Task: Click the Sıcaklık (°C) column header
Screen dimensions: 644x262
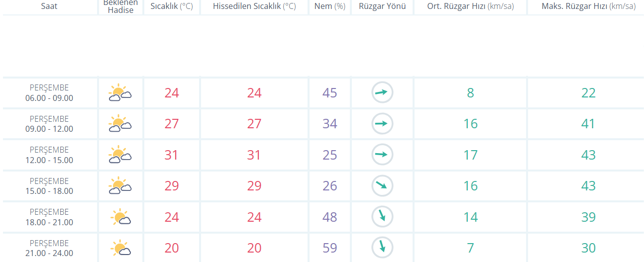Action: point(172,6)
